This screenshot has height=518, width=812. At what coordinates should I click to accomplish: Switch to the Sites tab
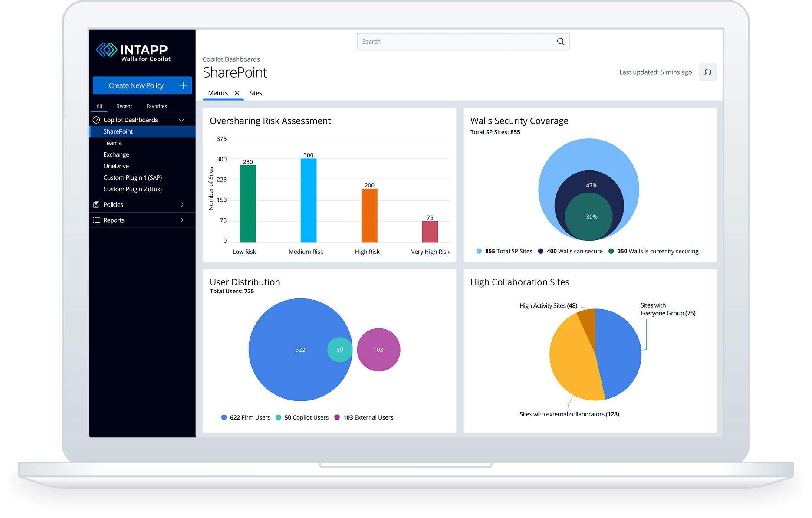pyautogui.click(x=256, y=93)
